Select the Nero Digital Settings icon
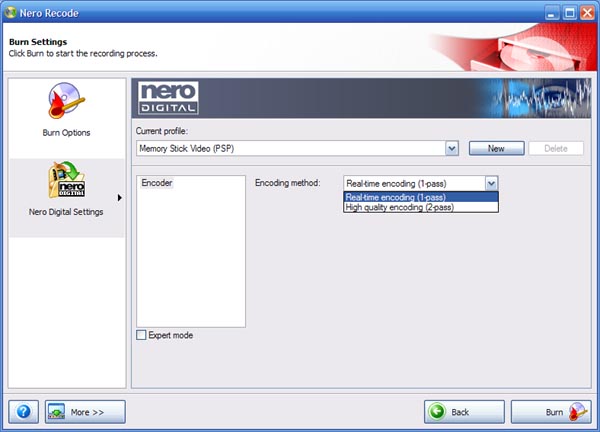Screen dimensions: 600x432 tap(67, 179)
